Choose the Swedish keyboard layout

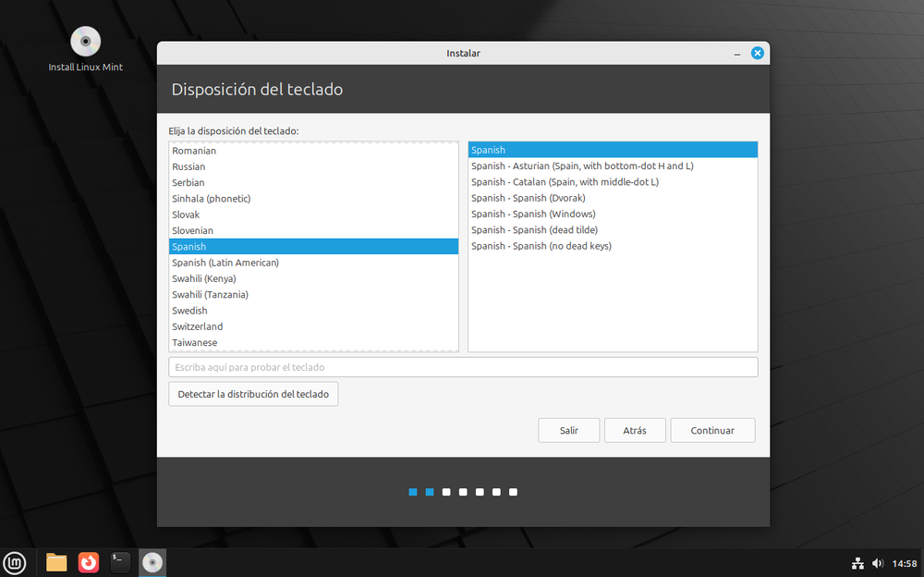[x=189, y=310]
